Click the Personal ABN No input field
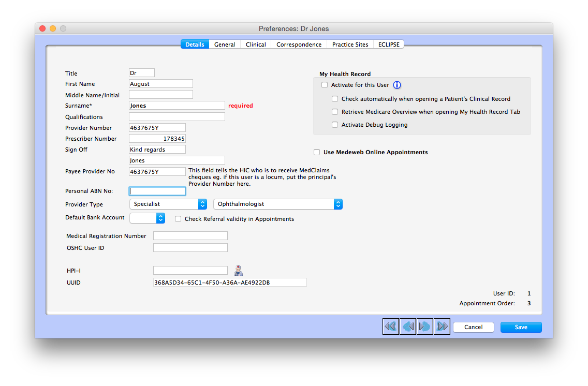 pos(157,190)
